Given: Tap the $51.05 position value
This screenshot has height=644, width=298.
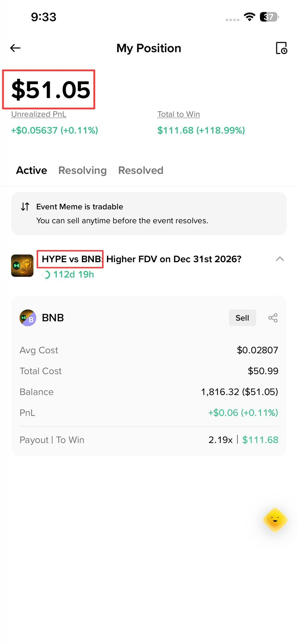Looking at the screenshot, I should click(51, 90).
